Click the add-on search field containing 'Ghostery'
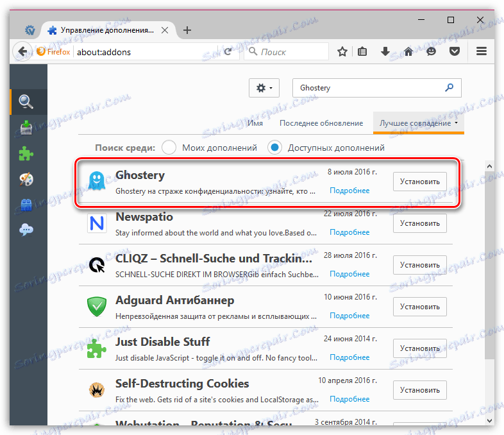 point(376,88)
